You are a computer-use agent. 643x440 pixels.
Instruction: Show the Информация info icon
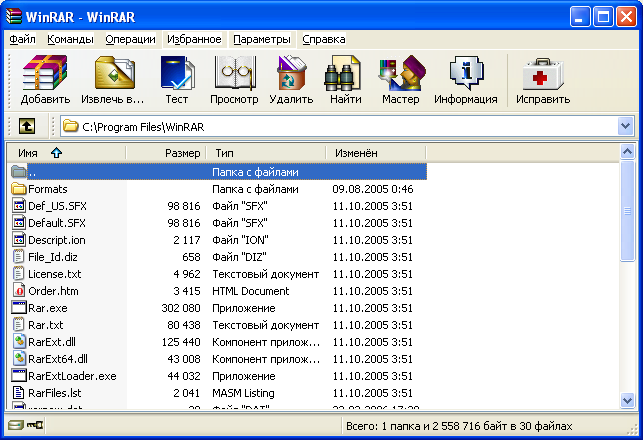467,73
